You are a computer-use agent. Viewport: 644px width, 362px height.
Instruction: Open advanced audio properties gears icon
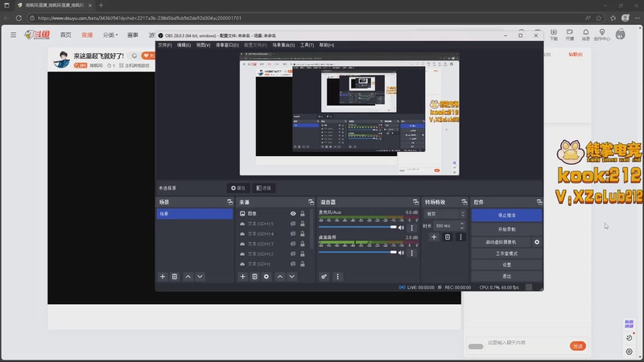pyautogui.click(x=324, y=277)
